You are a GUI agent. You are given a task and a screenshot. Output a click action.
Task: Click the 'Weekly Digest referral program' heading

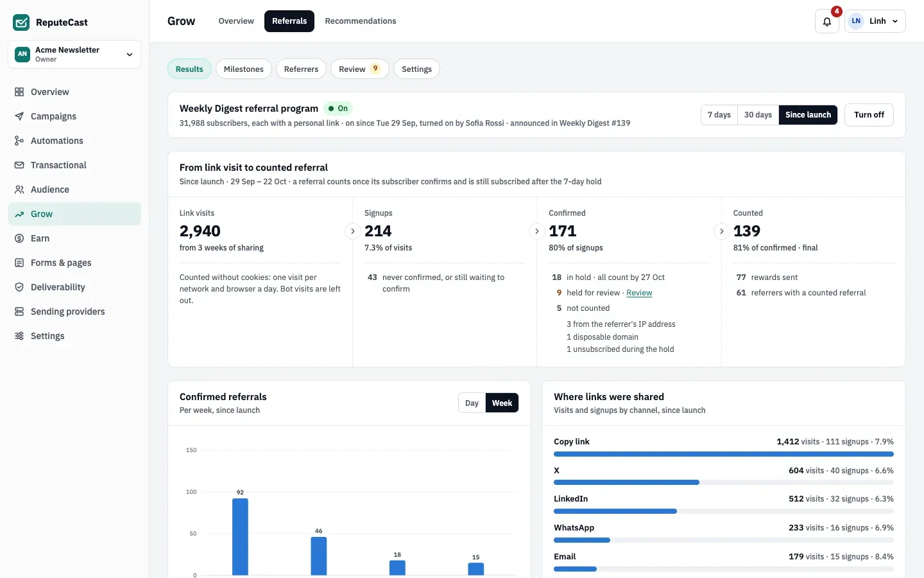point(249,109)
